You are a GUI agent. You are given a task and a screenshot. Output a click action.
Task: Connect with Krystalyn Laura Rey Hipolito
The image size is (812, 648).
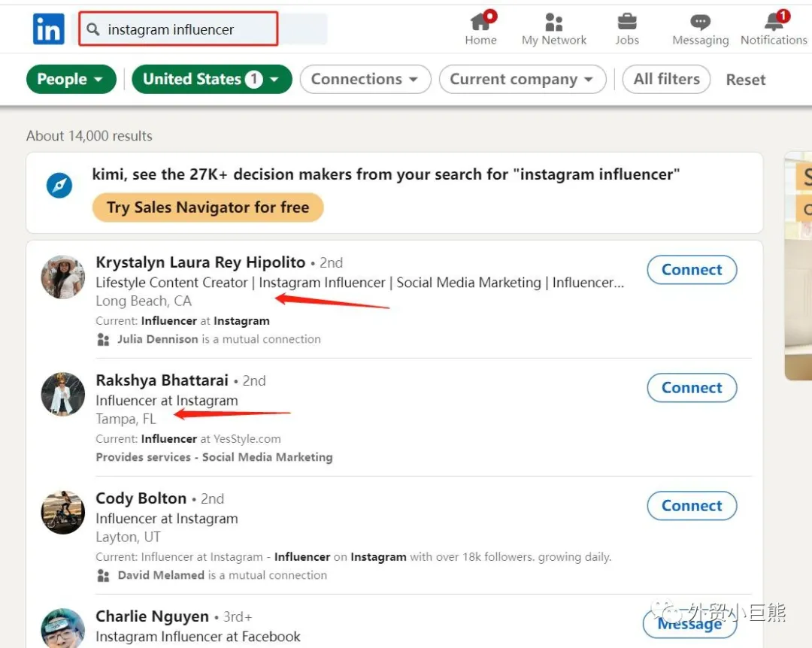[x=691, y=270]
